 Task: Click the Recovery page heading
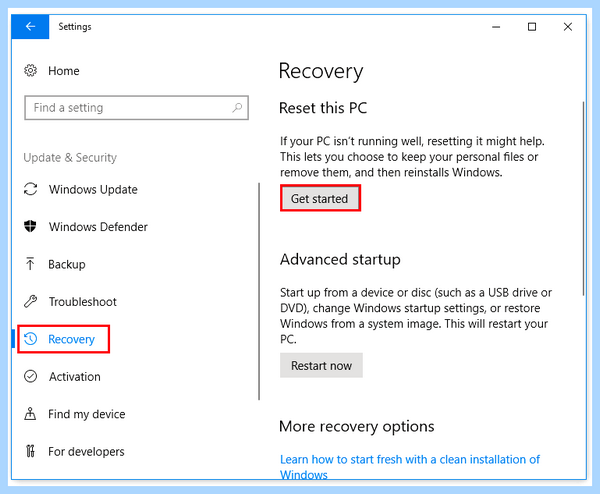[x=321, y=72]
